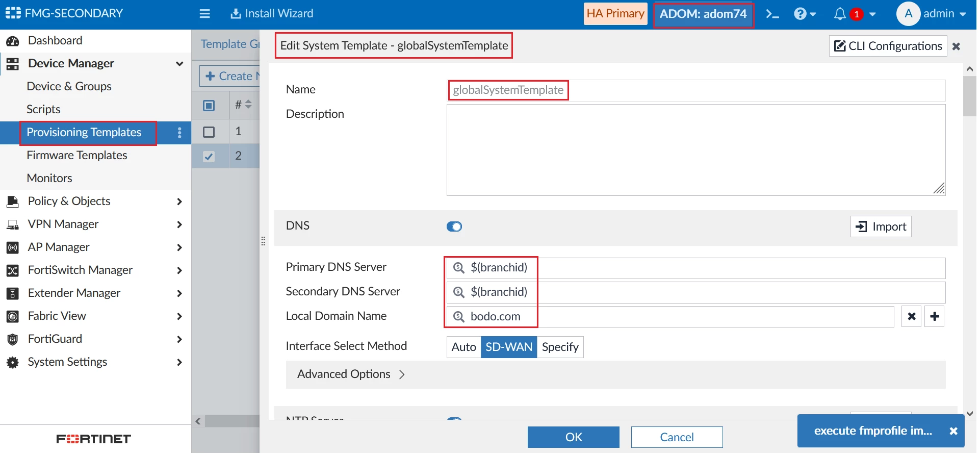Click the FMG-SECONDARY logo icon
Screen dimensions: 980x454
pos(13,13)
